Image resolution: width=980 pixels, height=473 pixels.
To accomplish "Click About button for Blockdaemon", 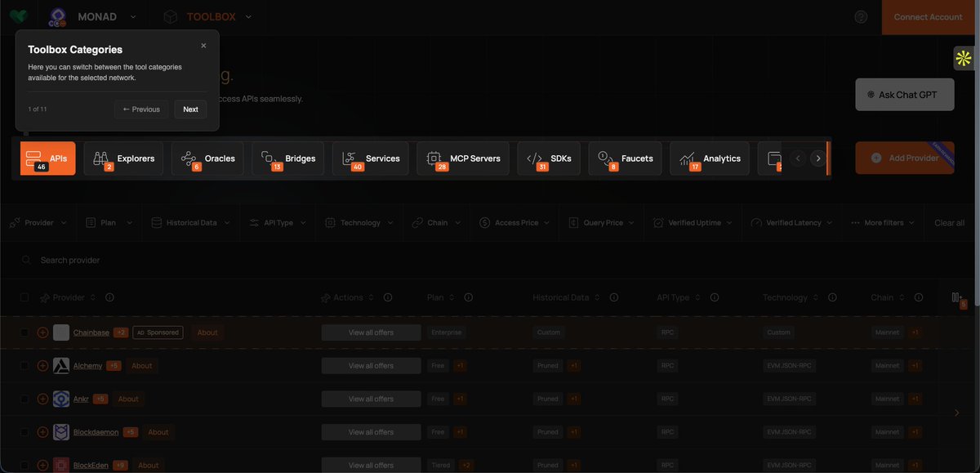I will pos(158,432).
